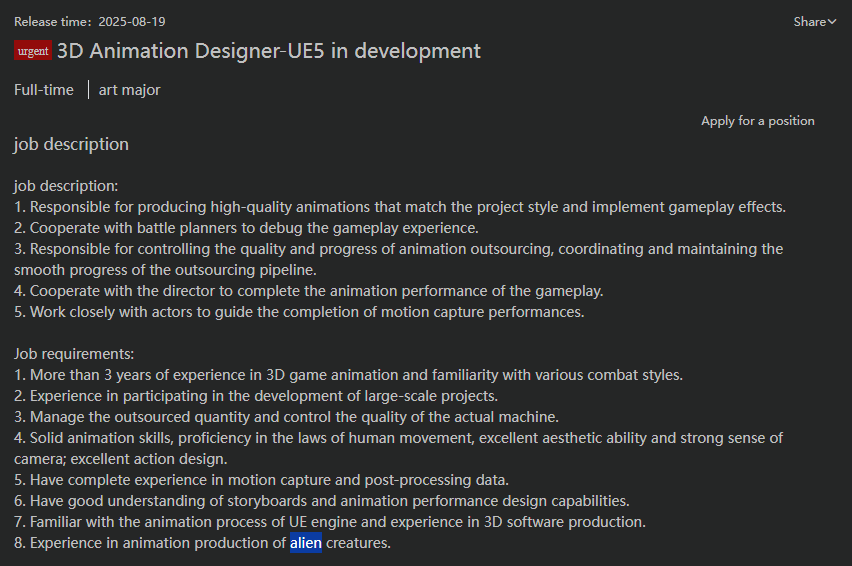Click the Release time 2025-08-19 text
This screenshot has height=566, width=852.
point(90,22)
